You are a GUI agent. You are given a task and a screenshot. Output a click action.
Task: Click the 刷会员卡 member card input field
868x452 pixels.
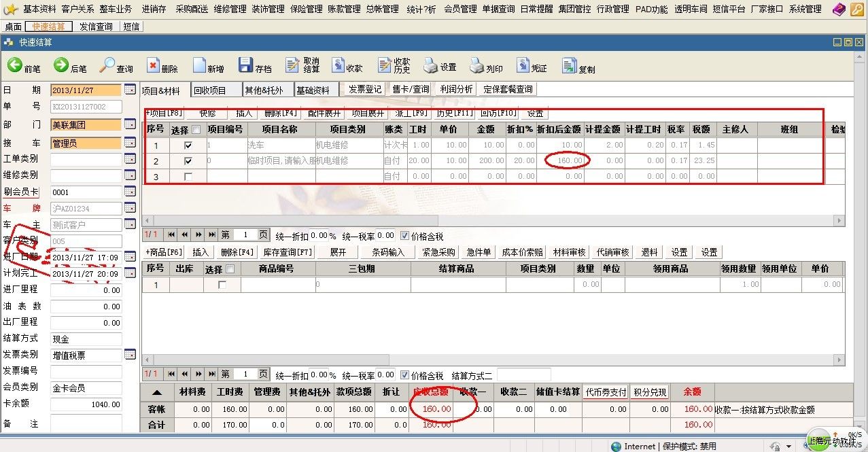tap(86, 192)
